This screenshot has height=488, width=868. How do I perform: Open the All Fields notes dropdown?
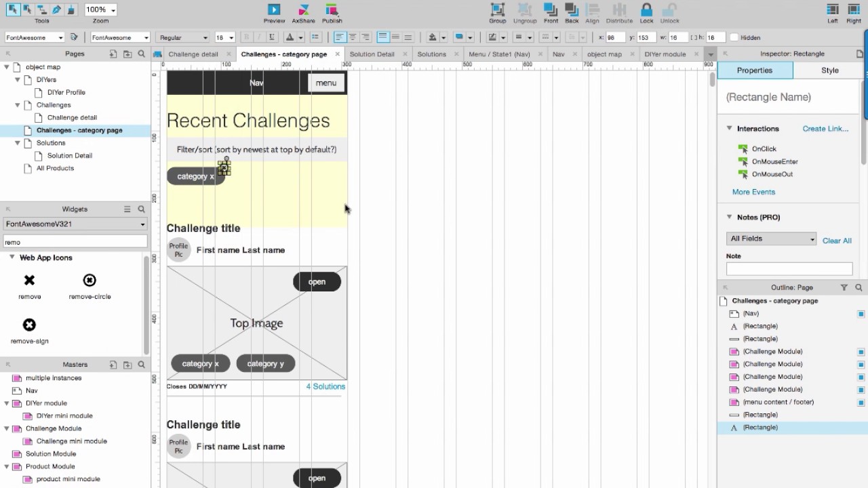coord(771,239)
